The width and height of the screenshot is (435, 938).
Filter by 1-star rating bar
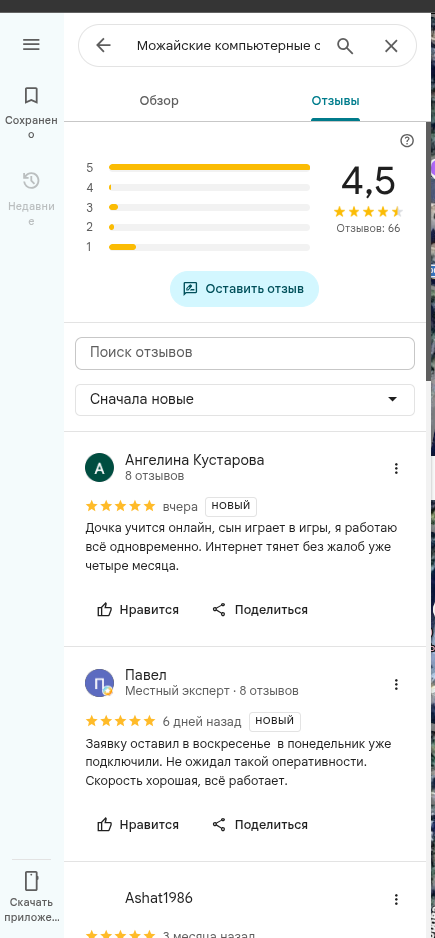point(209,247)
